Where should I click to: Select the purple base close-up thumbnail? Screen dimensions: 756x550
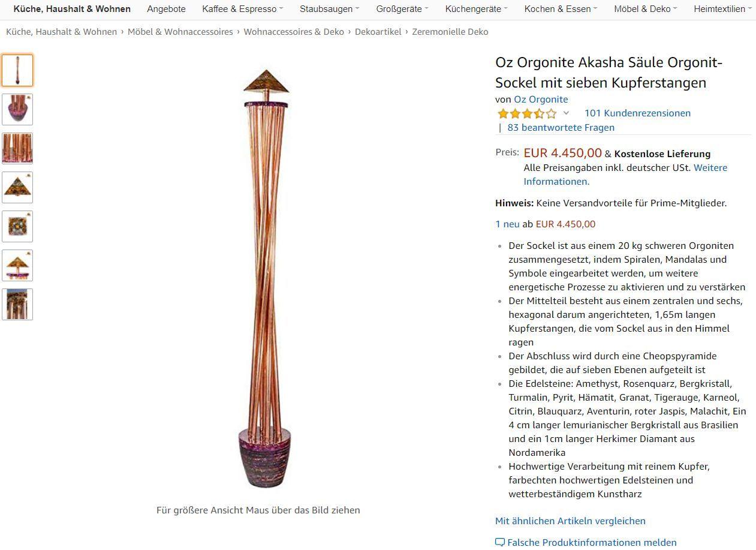coord(17,110)
